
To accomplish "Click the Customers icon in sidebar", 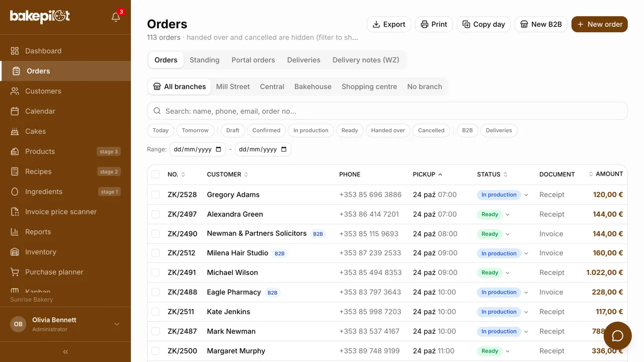I will (15, 91).
